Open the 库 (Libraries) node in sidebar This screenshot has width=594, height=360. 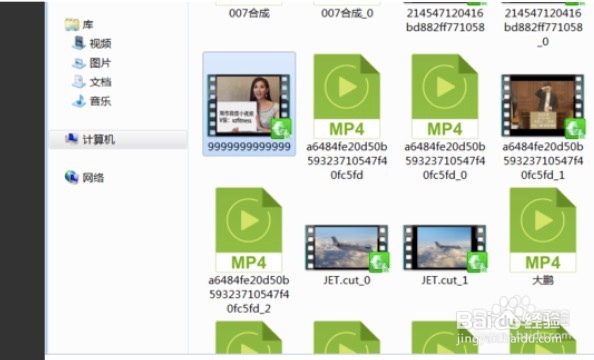point(79,25)
